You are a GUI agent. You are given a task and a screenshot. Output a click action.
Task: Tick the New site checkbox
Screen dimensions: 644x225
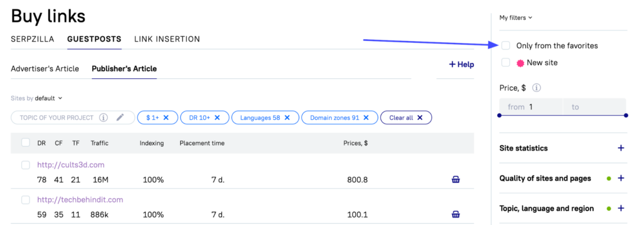(506, 62)
